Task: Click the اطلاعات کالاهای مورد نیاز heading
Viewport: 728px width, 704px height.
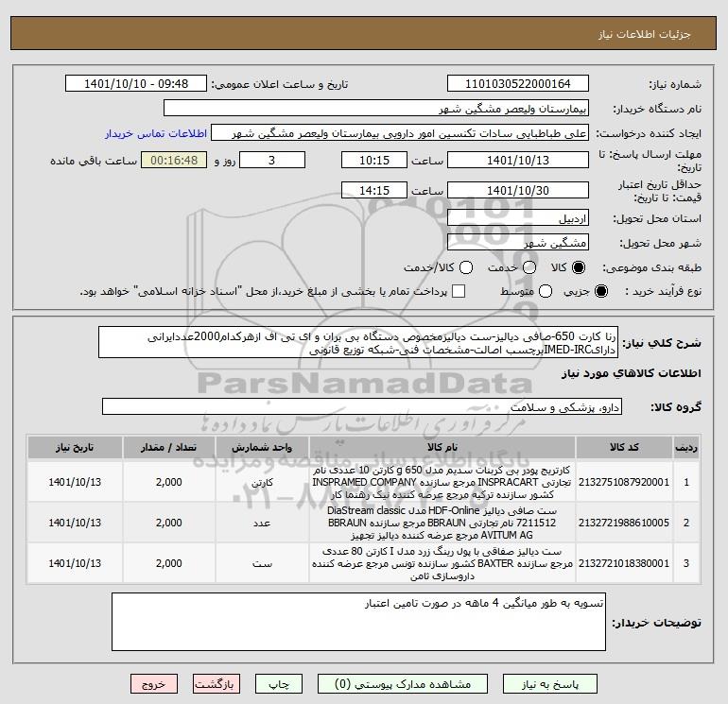Action: click(632, 373)
